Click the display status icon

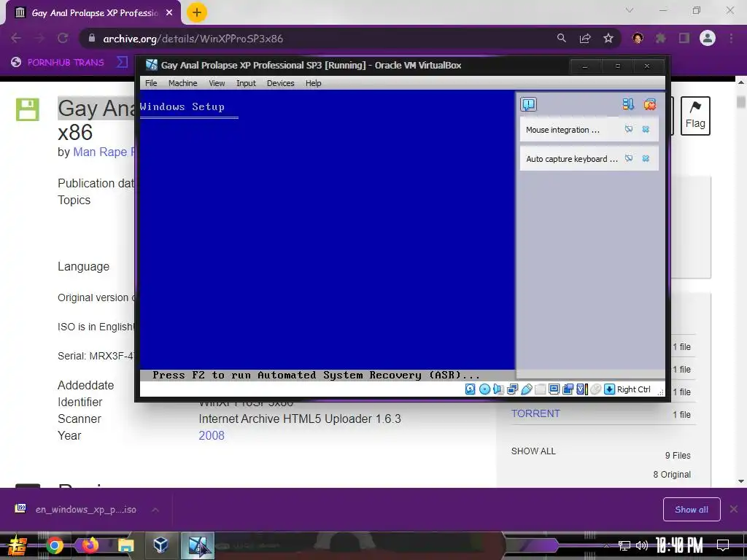(x=554, y=389)
